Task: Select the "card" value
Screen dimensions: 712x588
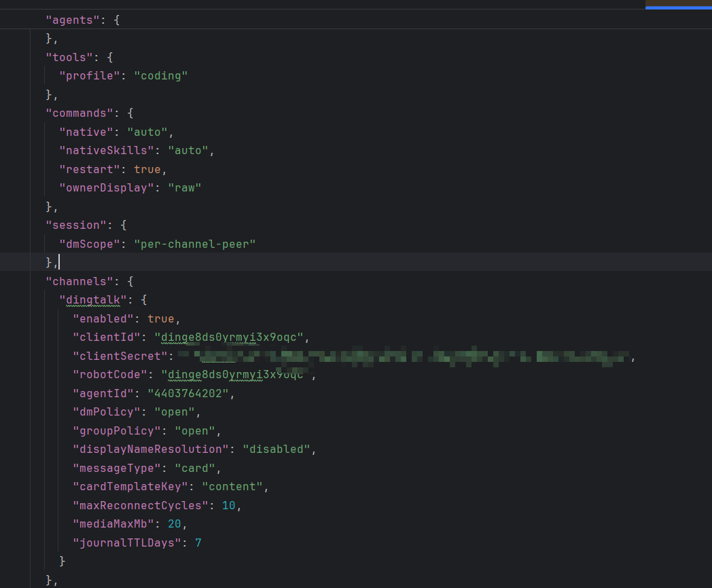Action: coord(195,468)
